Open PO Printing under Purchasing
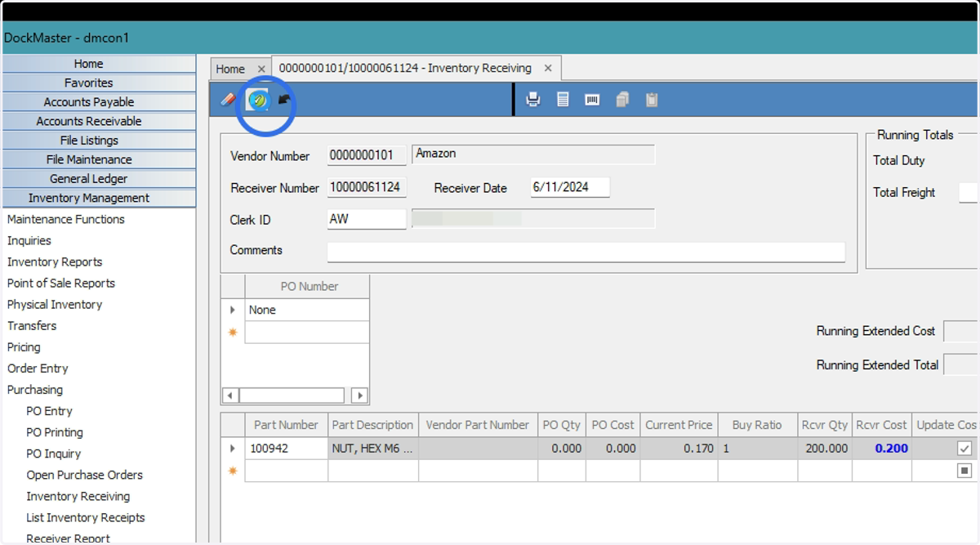Screen dimensions: 980x545 click(x=55, y=432)
